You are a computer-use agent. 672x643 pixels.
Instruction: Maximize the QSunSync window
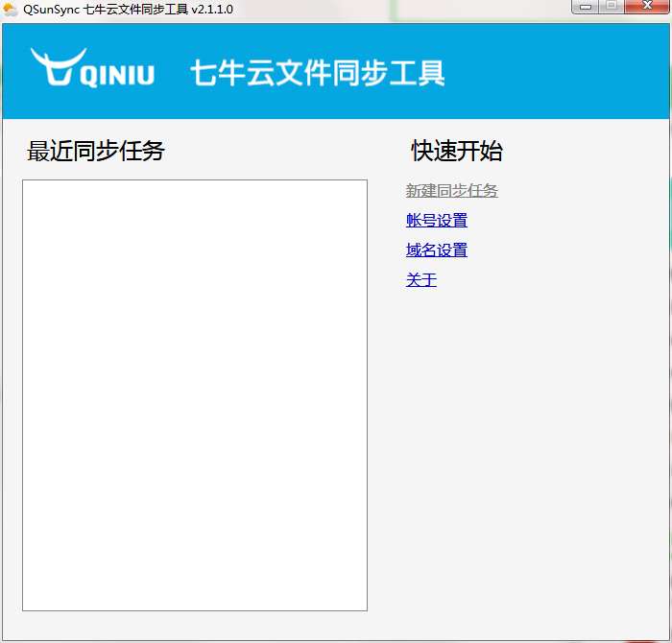[612, 8]
